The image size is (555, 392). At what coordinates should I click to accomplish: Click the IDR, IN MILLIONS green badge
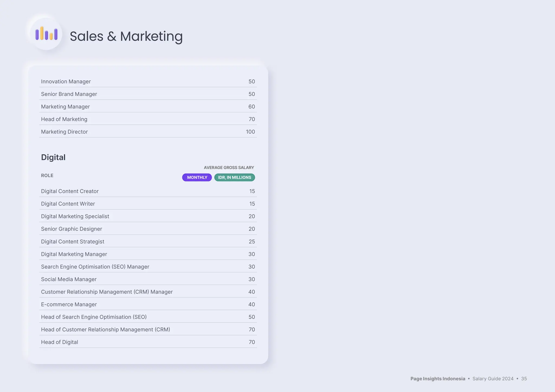click(234, 177)
